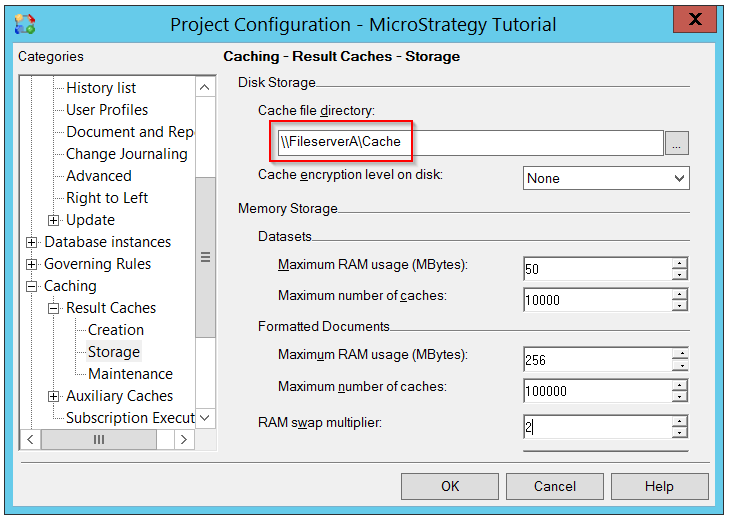Decrease RAM swap multiplier value
The image size is (731, 521).
pyautogui.click(x=680, y=433)
